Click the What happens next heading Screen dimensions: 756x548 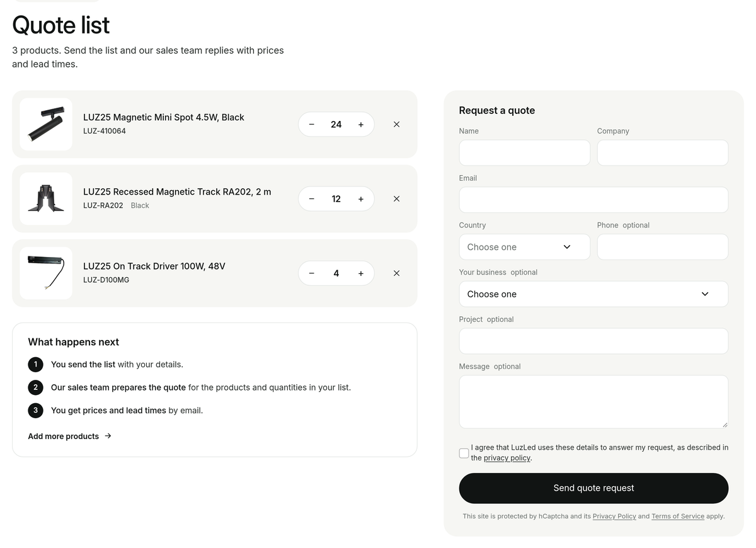[74, 342]
